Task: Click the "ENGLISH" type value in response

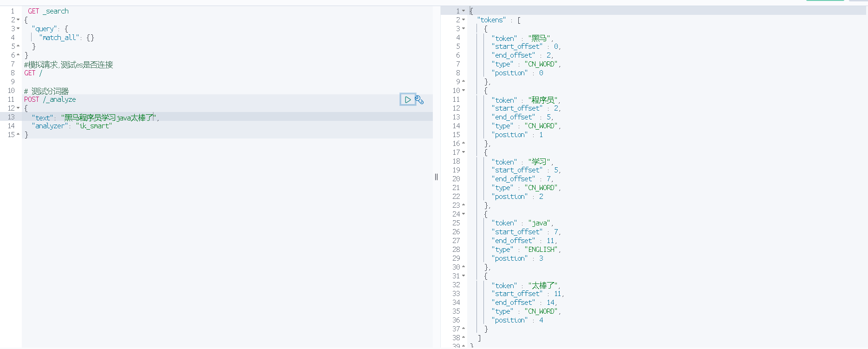Action: coord(542,250)
